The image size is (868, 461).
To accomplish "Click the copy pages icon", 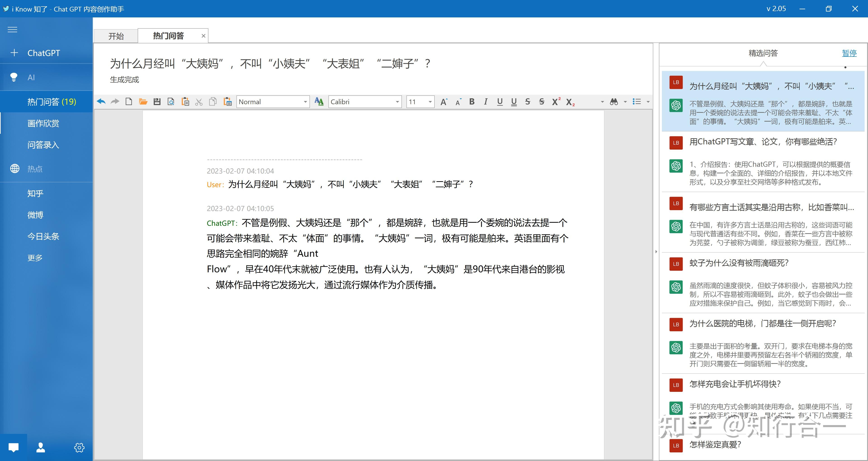I will point(213,101).
